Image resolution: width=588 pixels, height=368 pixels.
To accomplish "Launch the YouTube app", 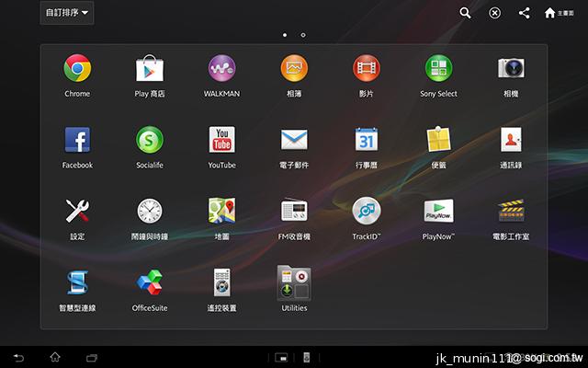I will tap(222, 140).
